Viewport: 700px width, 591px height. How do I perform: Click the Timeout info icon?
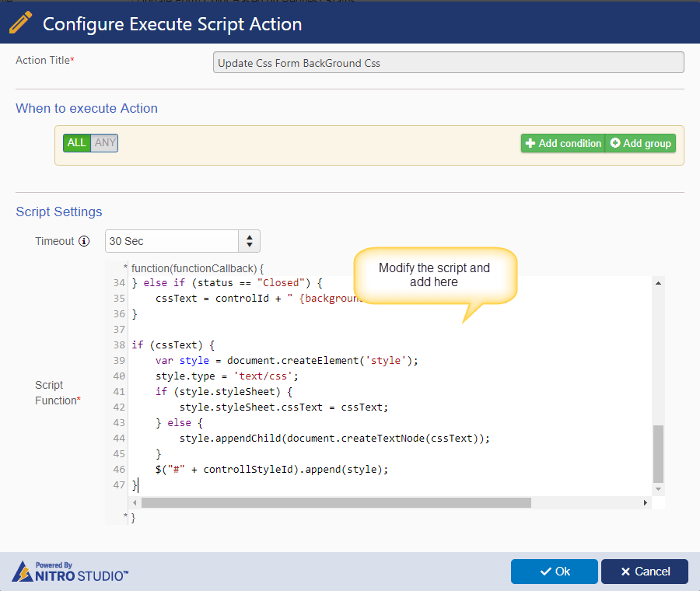(84, 241)
